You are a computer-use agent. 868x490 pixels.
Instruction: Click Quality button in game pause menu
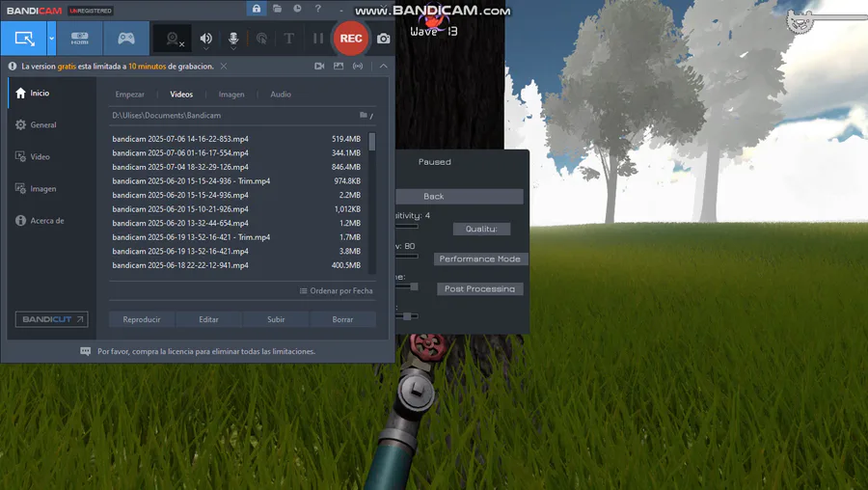(481, 229)
